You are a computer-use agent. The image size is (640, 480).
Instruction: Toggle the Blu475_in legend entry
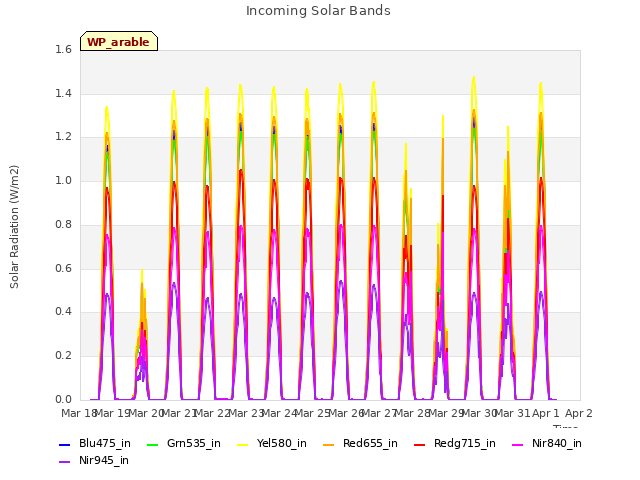[95, 443]
